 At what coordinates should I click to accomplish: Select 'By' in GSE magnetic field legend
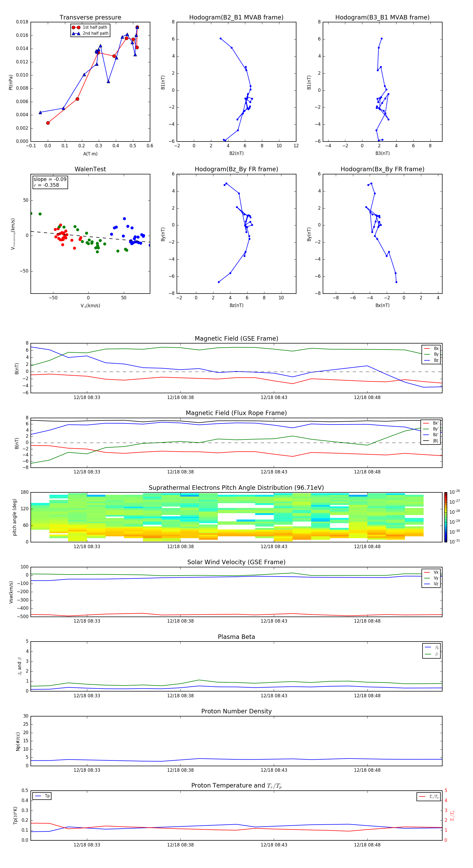click(431, 354)
